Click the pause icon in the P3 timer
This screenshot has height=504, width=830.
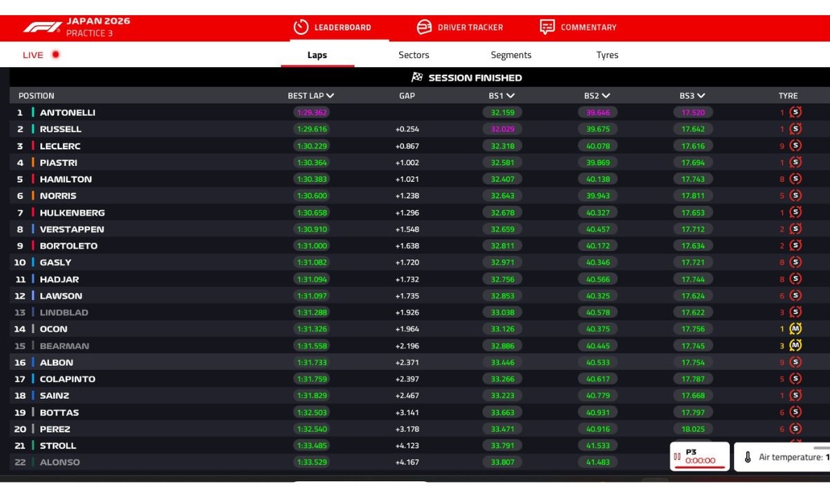(676, 456)
